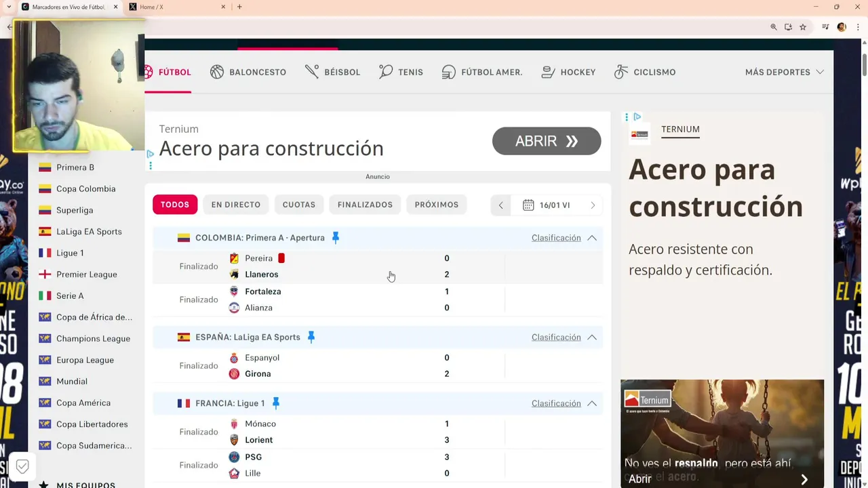Open Copa Sudamericana in the sidebar
Viewport: 868px width, 488px height.
click(94, 446)
